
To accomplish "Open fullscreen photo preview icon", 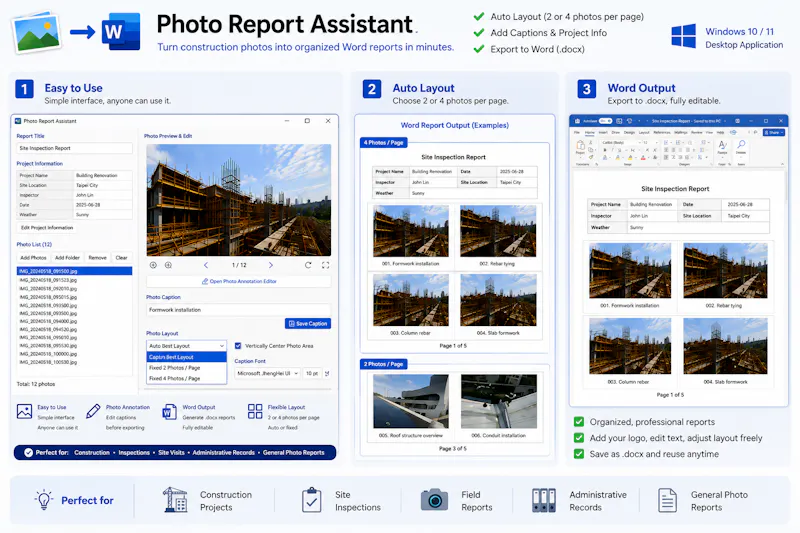I will pyautogui.click(x=326, y=265).
